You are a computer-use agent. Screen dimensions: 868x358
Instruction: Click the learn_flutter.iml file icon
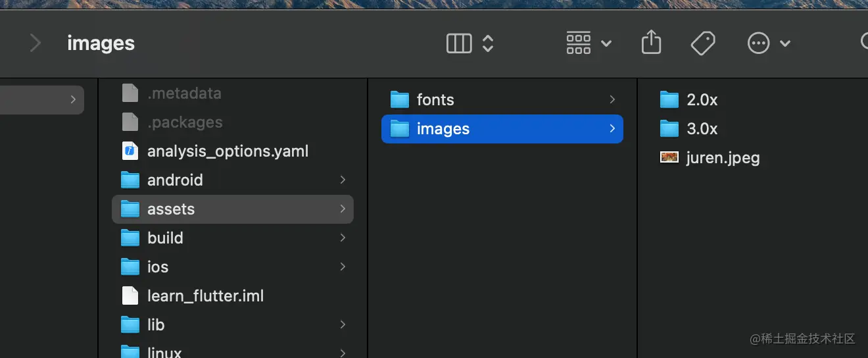coord(130,296)
